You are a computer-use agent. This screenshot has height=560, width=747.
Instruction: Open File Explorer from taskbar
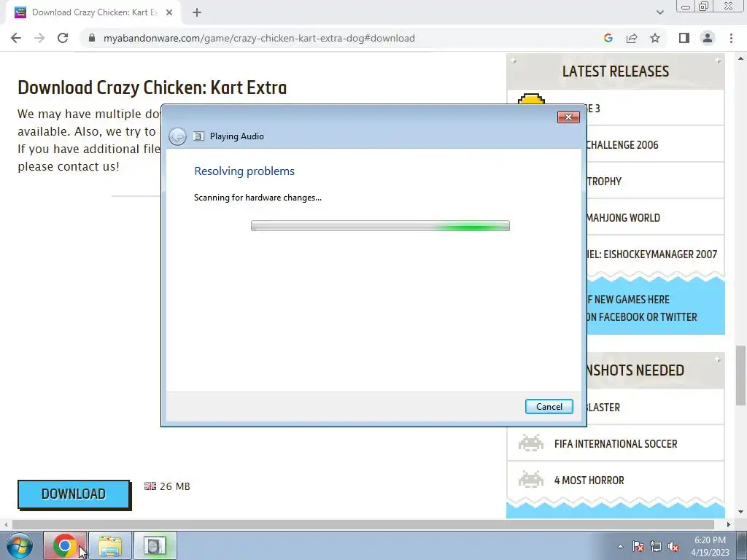[x=110, y=545]
